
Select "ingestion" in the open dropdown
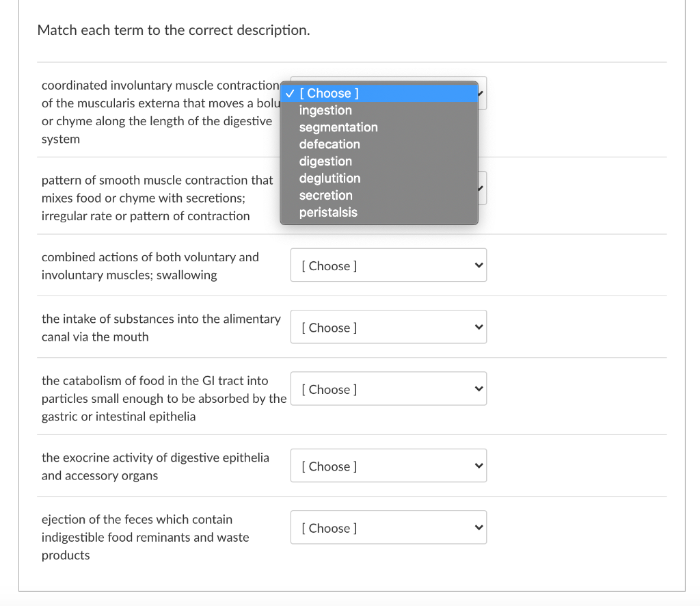[x=325, y=110]
